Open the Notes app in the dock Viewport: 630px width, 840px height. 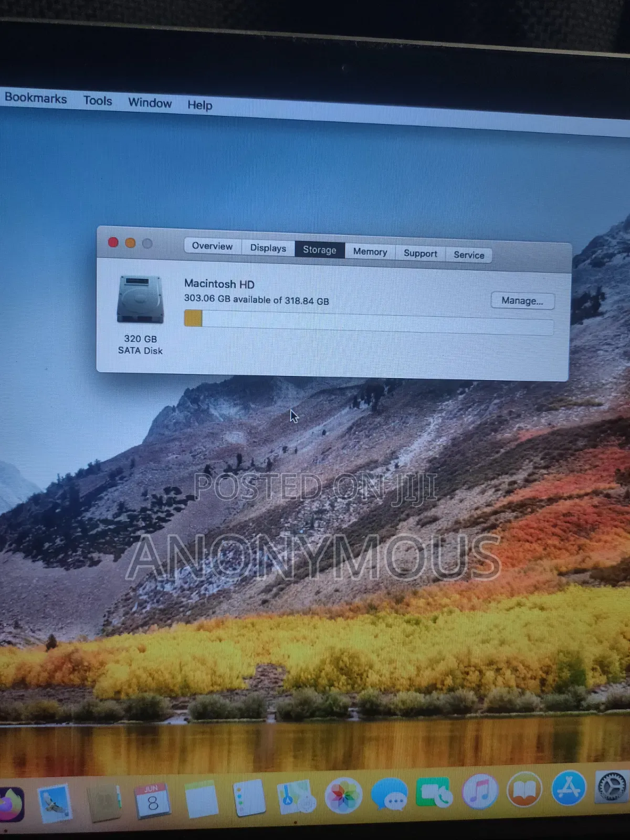pos(201,800)
